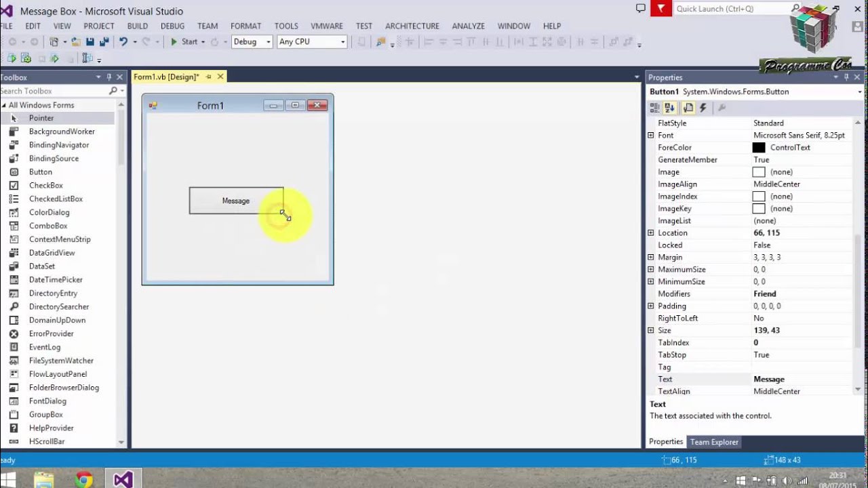This screenshot has height=488, width=868.
Task: Open File Explorer from the taskbar
Action: coord(44,480)
